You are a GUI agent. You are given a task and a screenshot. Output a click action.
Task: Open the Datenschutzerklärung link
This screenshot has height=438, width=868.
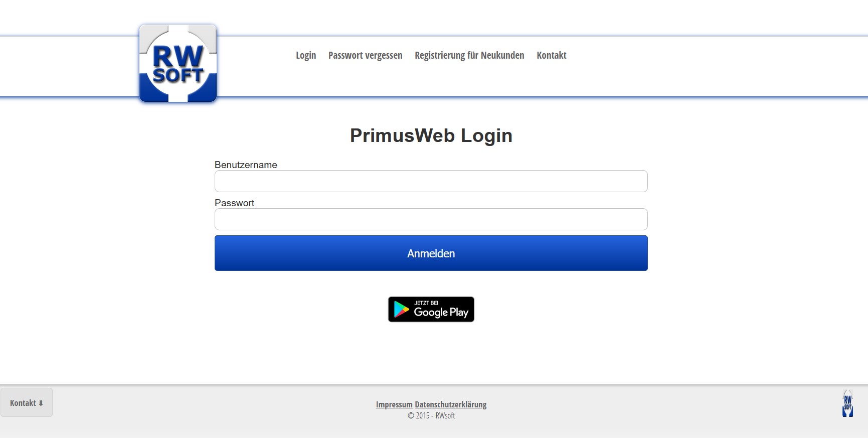tap(451, 404)
